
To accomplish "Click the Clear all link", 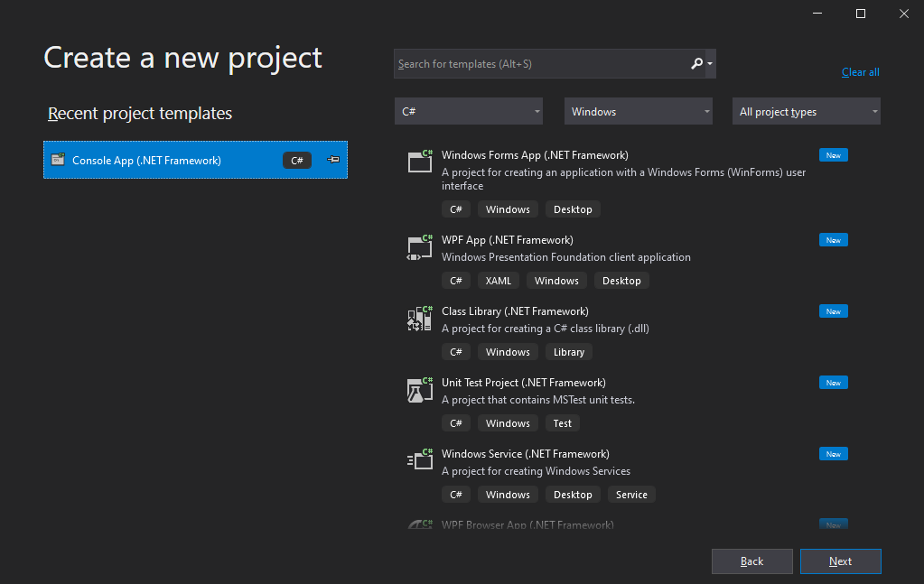I will tap(861, 72).
